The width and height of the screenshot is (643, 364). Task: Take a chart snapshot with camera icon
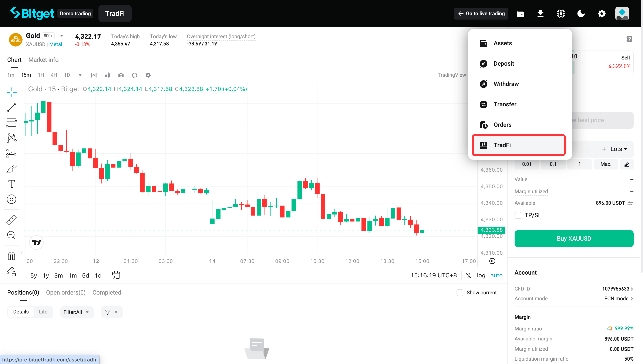tap(121, 75)
